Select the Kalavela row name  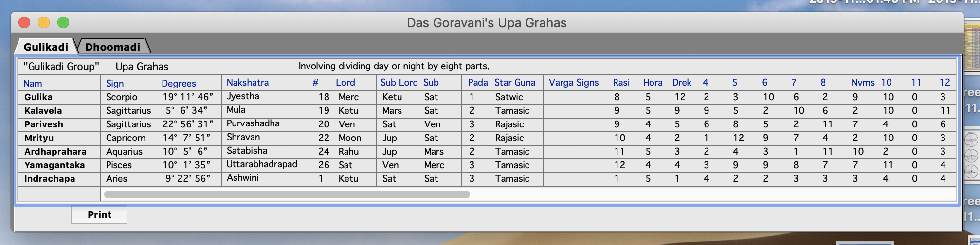[x=43, y=111]
